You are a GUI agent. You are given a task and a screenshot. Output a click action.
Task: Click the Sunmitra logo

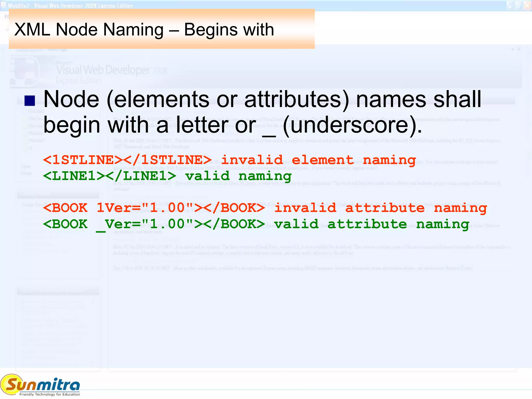coord(41,385)
